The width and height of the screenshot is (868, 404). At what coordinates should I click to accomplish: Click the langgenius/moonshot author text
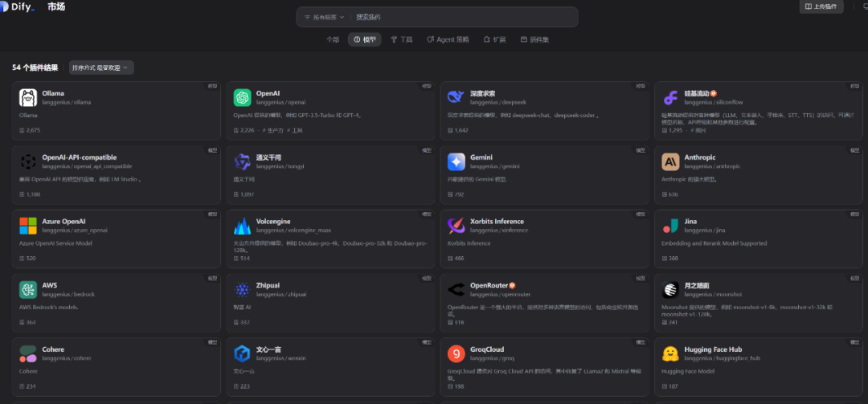pyautogui.click(x=713, y=295)
